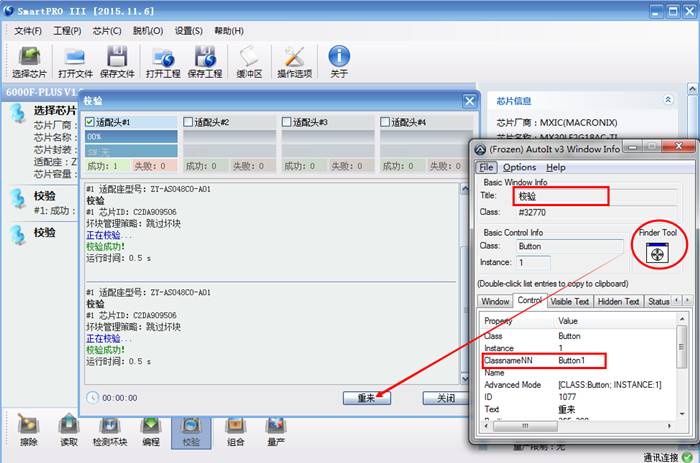Screen dimensions: 700x463
Task: Click the 关于 about icon
Action: tap(339, 59)
